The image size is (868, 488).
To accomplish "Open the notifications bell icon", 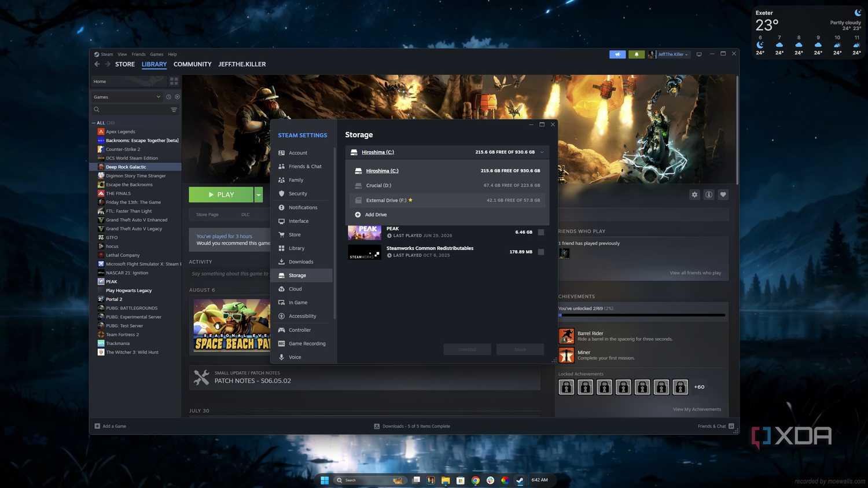I will click(x=637, y=54).
